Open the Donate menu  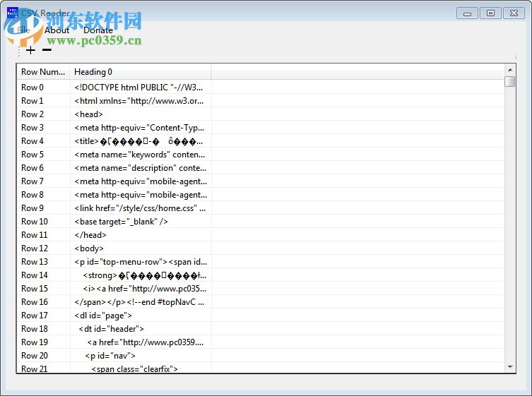(98, 30)
